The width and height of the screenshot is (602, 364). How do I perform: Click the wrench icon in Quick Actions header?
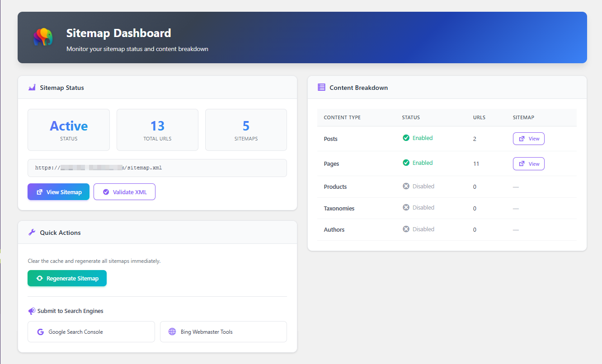click(31, 232)
